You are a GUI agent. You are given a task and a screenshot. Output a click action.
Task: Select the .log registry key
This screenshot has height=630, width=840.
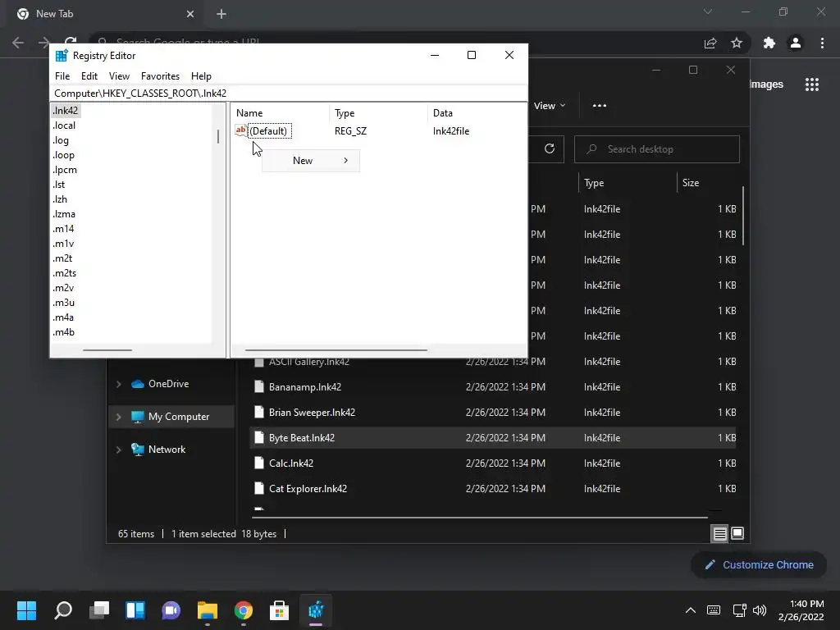coord(61,140)
